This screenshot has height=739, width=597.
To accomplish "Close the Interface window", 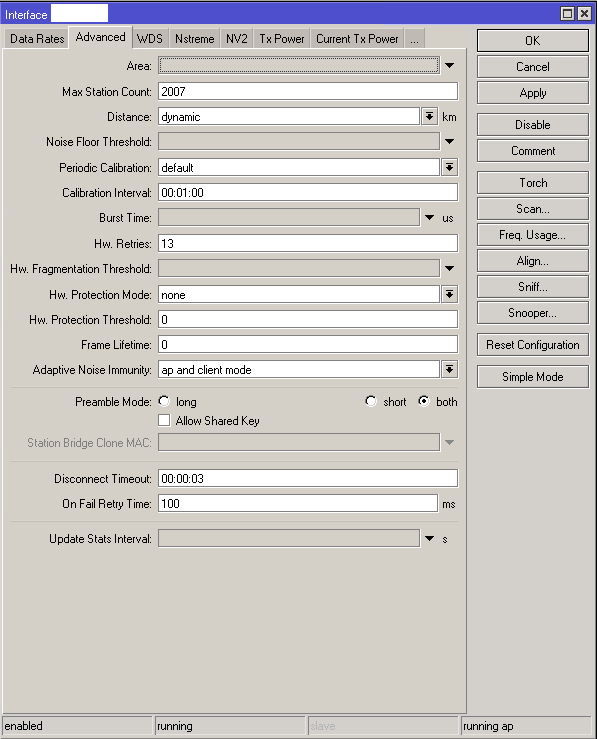I will pyautogui.click(x=584, y=13).
